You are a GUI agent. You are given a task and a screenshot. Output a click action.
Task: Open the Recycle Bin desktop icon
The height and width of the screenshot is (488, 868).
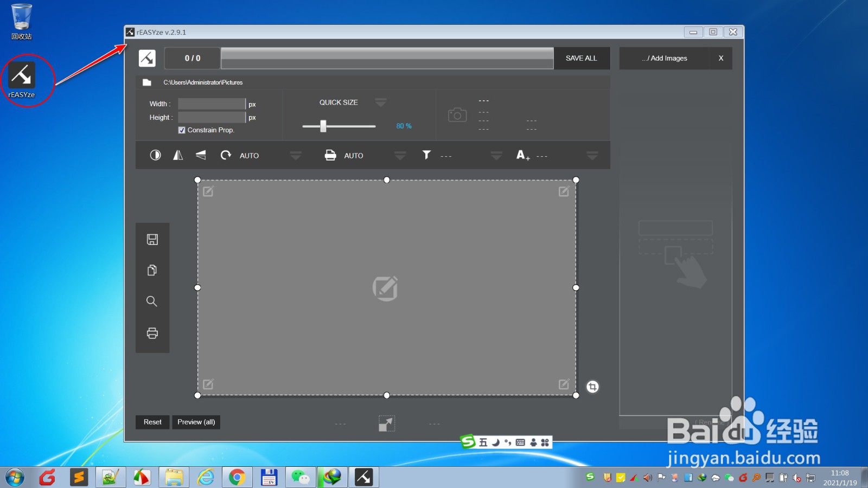(22, 22)
